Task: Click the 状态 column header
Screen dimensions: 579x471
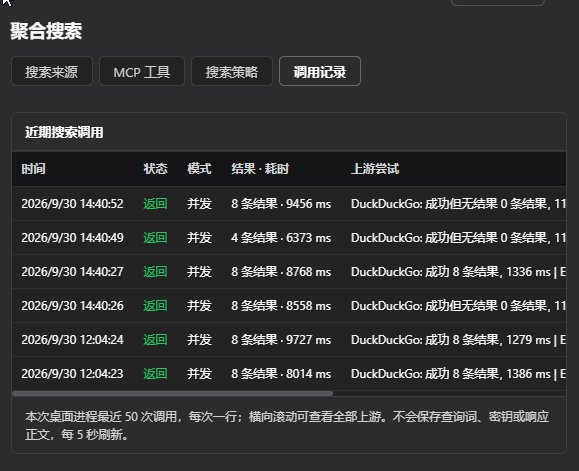Action: [x=155, y=169]
